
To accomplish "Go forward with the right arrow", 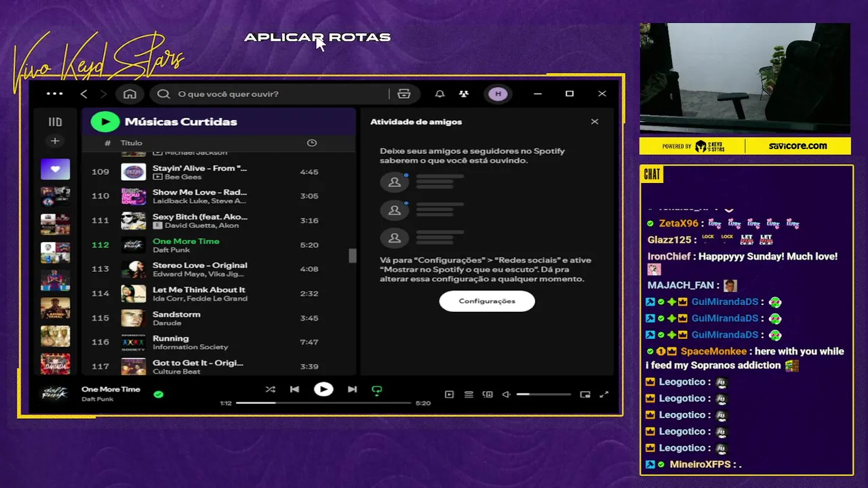I will coord(103,94).
